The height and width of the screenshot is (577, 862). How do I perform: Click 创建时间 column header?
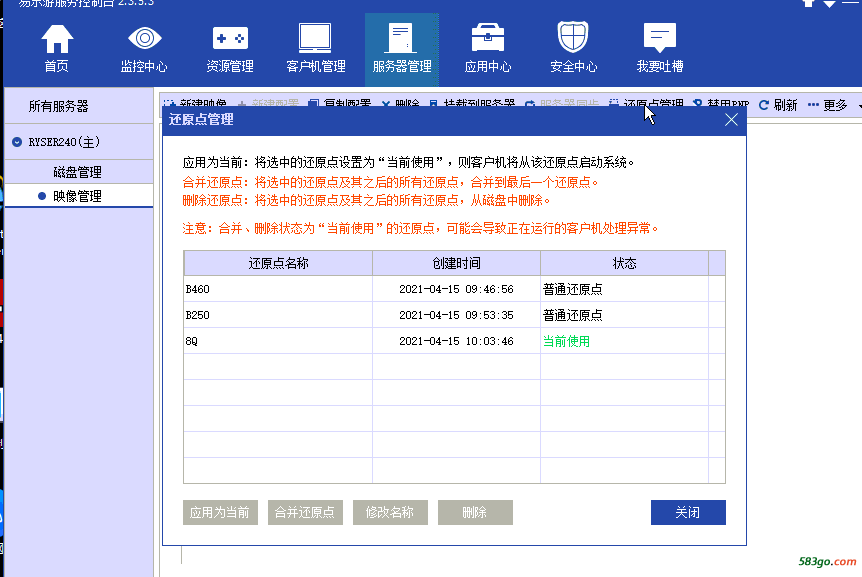456,263
